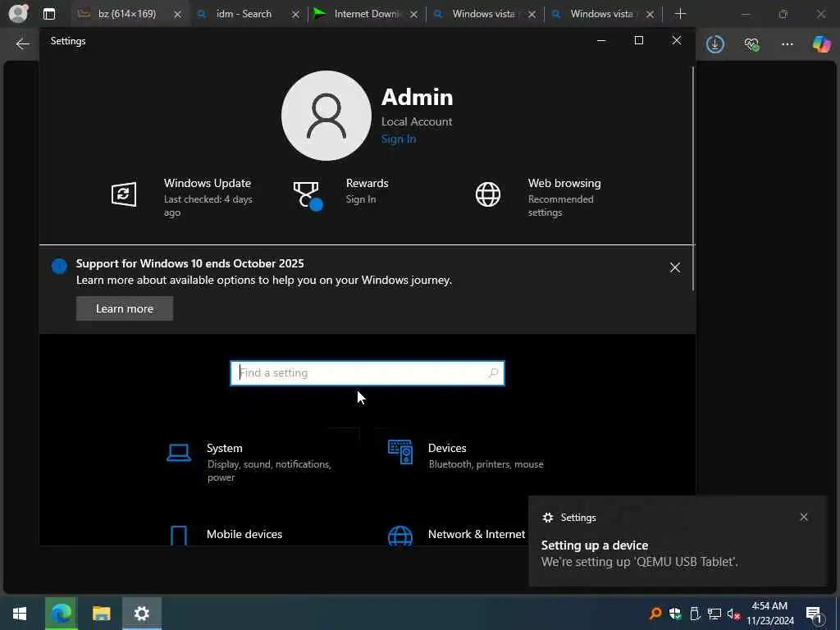840x630 pixels.
Task: Open Windows Security tray icon
Action: (675, 614)
